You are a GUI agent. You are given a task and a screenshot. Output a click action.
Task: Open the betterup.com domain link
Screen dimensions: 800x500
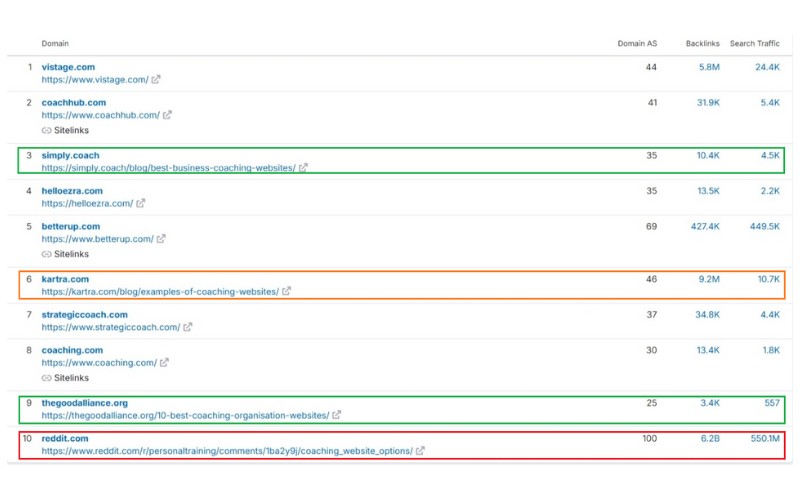[x=70, y=227]
